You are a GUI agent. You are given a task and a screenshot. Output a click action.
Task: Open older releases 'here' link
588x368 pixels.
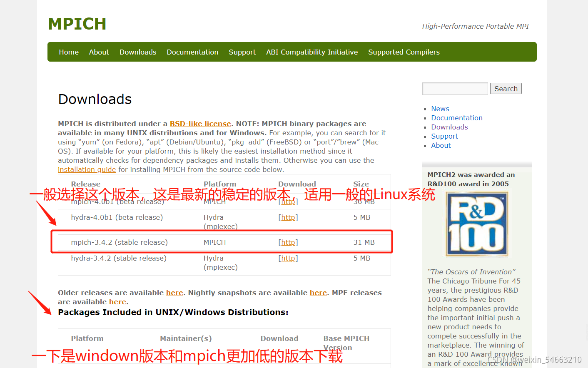(174, 293)
